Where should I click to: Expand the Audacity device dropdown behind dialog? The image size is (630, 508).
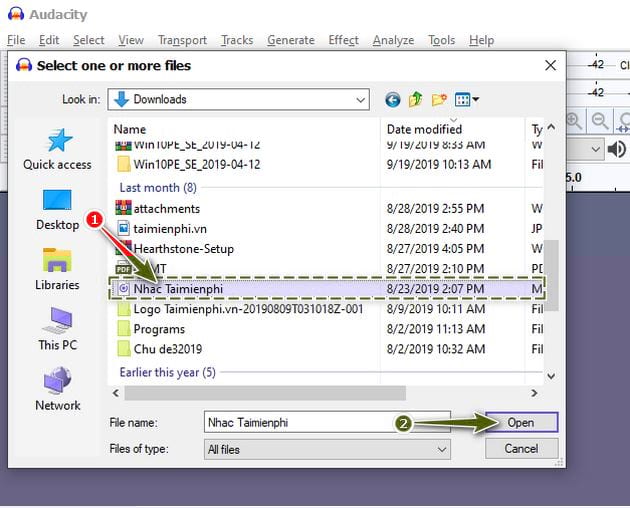click(x=595, y=150)
